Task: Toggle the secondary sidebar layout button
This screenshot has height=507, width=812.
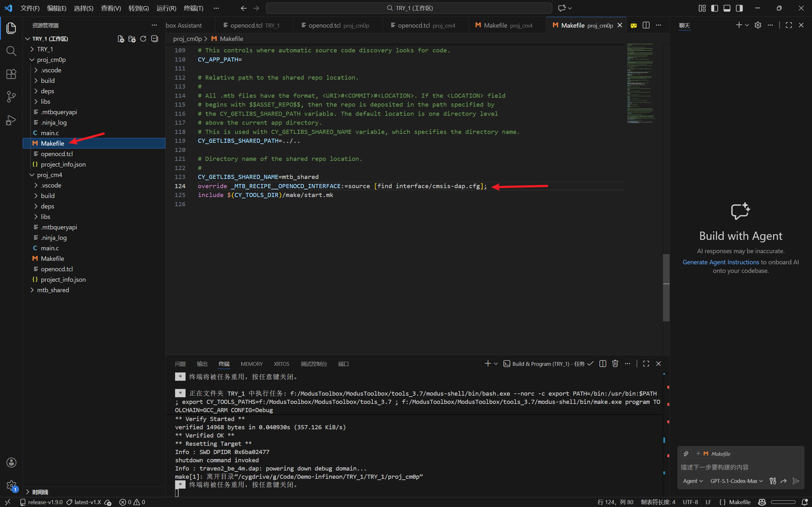Action: tap(739, 8)
